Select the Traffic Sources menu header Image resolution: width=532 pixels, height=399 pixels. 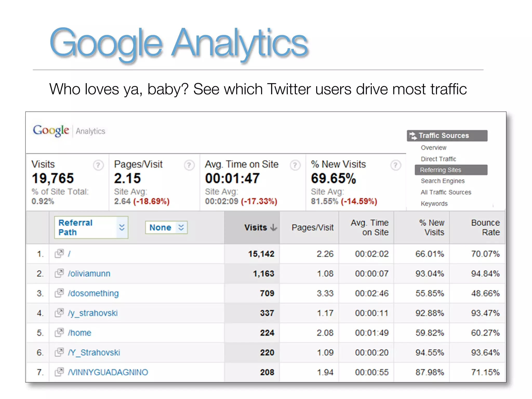coord(447,136)
